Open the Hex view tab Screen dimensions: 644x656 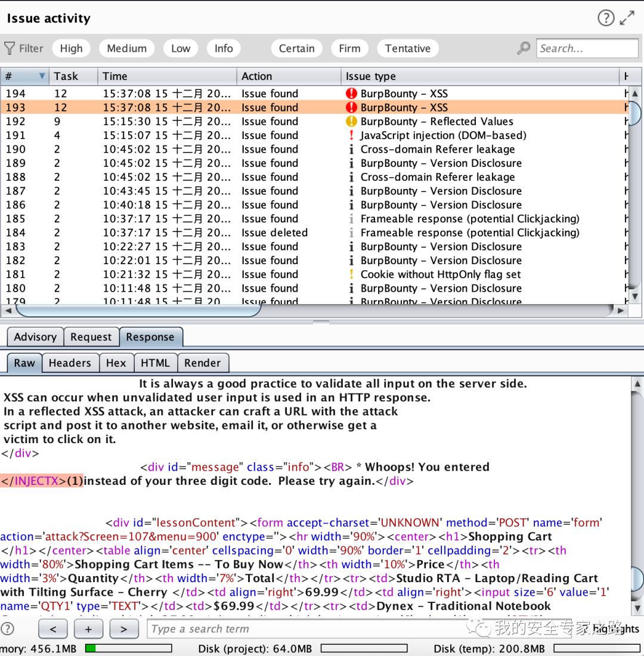(116, 363)
